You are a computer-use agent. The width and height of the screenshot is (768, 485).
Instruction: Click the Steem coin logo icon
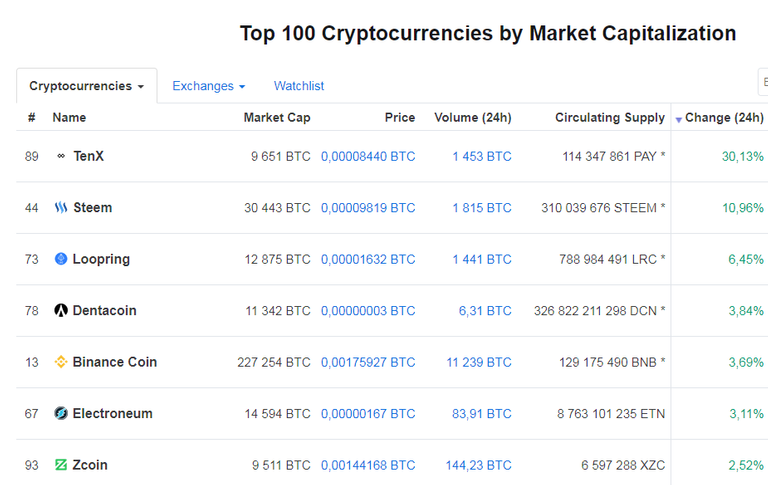[x=61, y=208]
